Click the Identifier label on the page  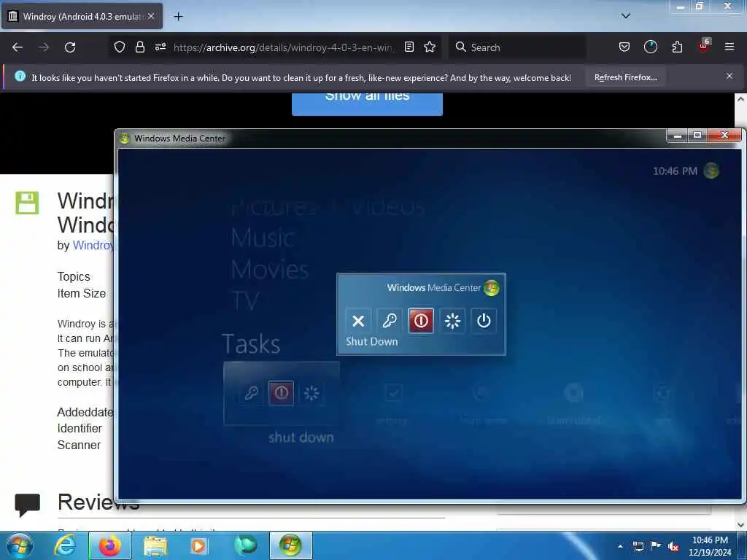[80, 428]
